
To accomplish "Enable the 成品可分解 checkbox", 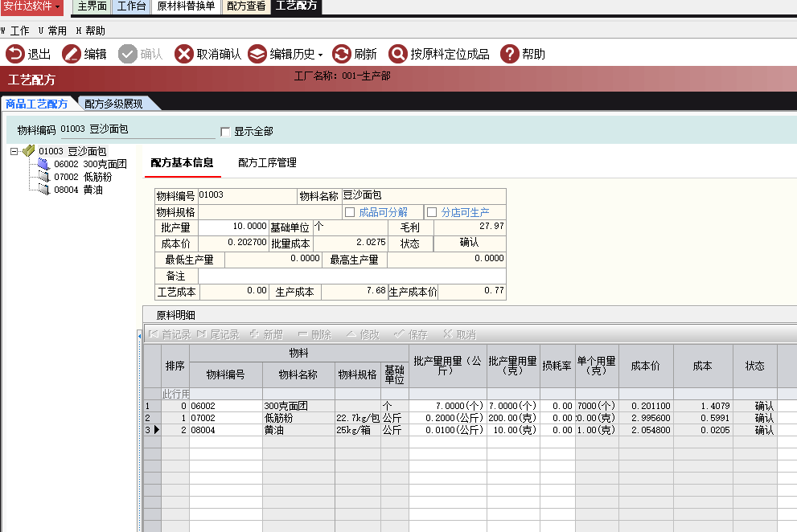I will pos(350,212).
